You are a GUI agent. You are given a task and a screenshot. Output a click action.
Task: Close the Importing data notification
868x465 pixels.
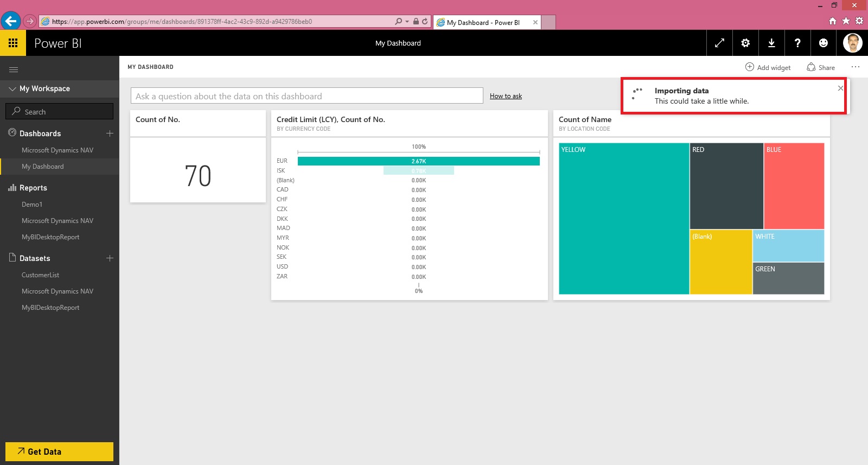840,88
